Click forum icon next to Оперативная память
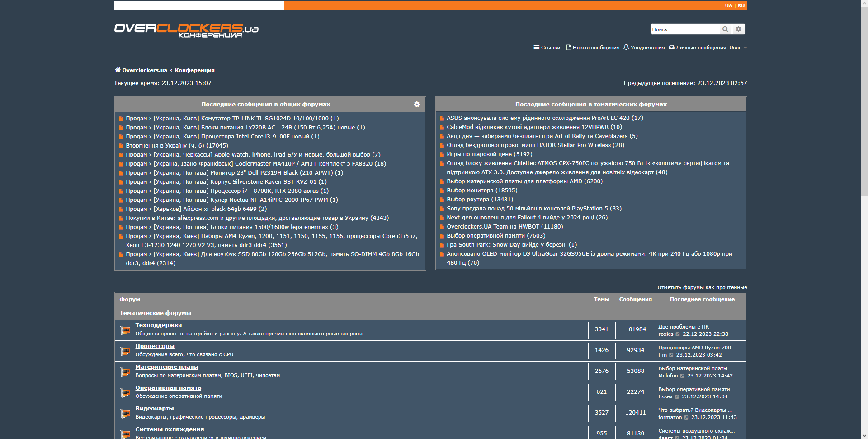868x439 pixels. 125,393
